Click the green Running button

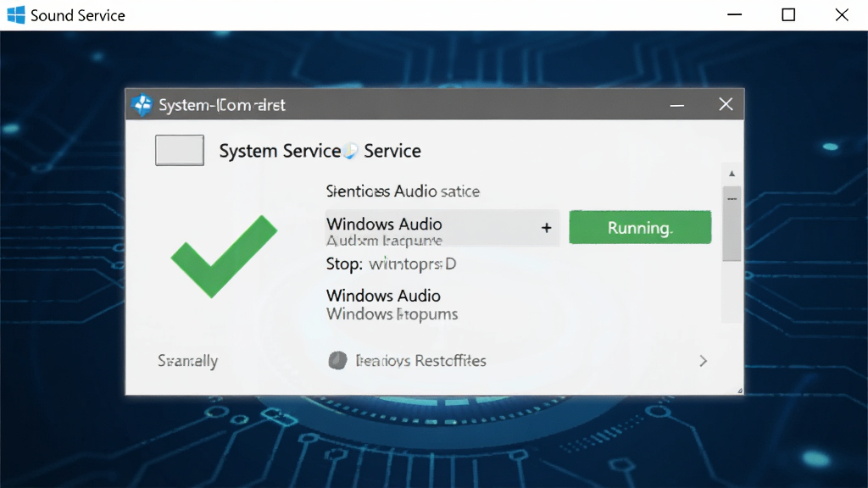(x=640, y=227)
